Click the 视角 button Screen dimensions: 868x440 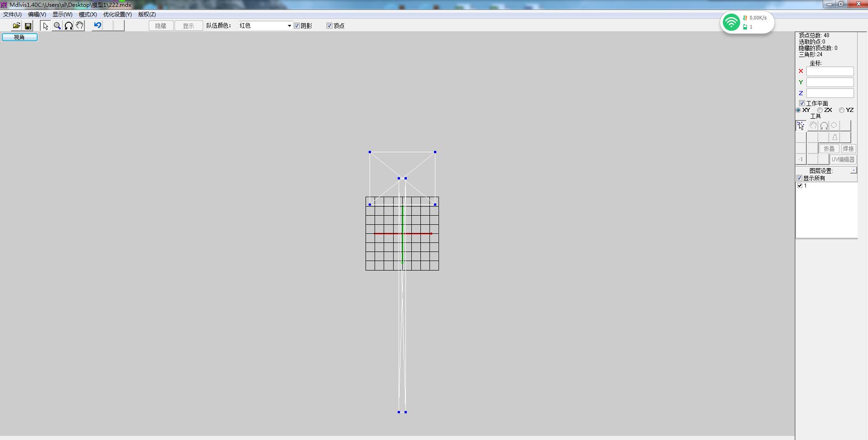point(20,37)
